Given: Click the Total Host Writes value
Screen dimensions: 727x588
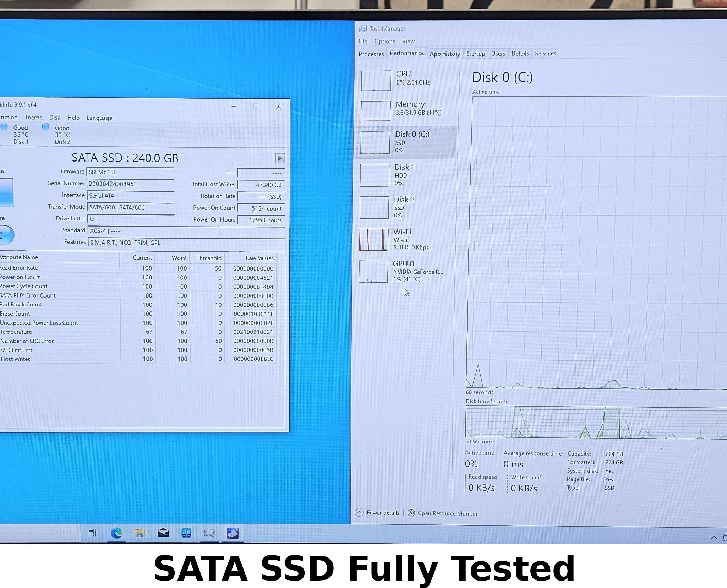Looking at the screenshot, I should [x=261, y=185].
